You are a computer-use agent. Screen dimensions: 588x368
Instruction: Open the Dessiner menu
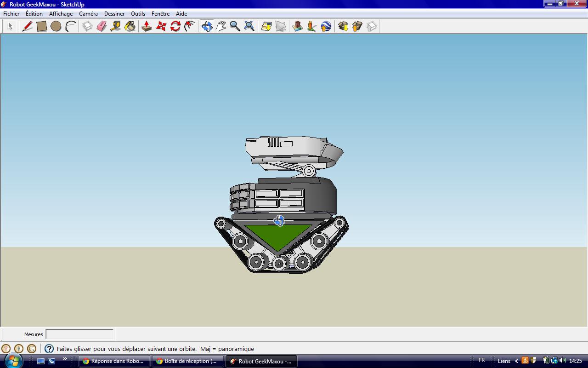[x=114, y=14]
